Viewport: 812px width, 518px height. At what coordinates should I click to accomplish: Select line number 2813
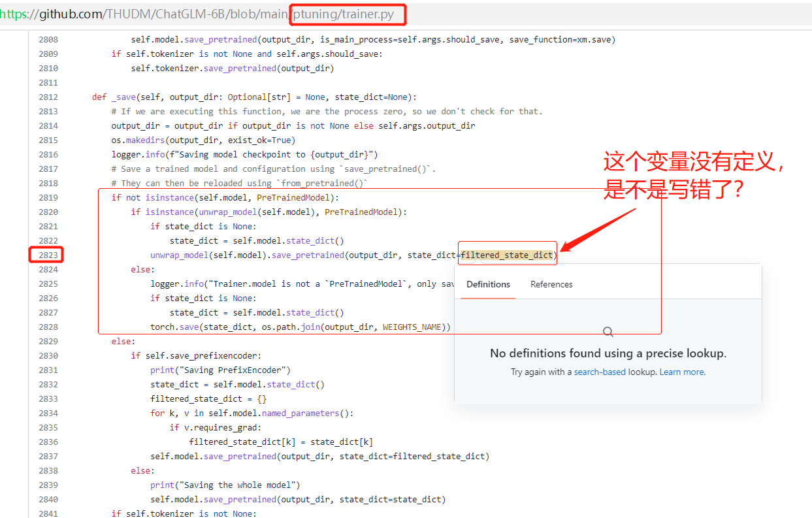click(x=48, y=111)
